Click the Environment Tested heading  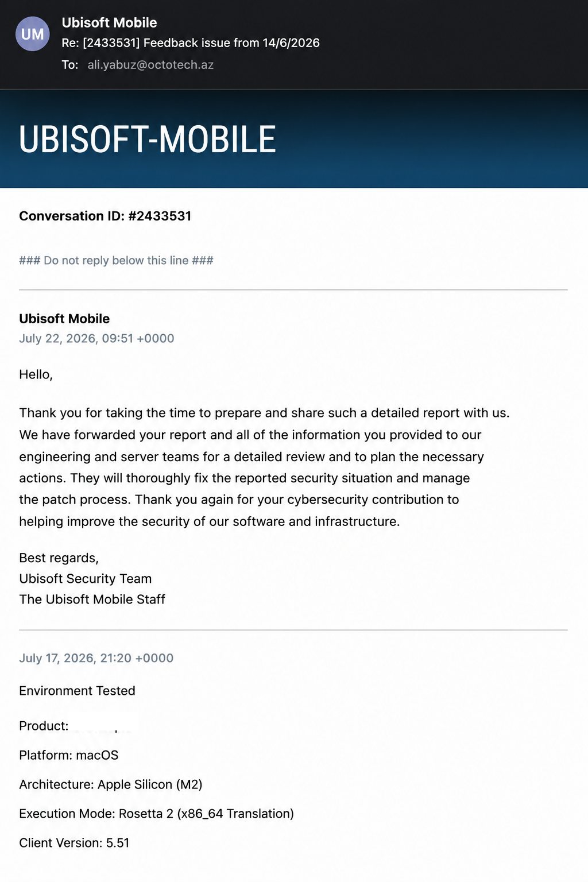coord(77,691)
